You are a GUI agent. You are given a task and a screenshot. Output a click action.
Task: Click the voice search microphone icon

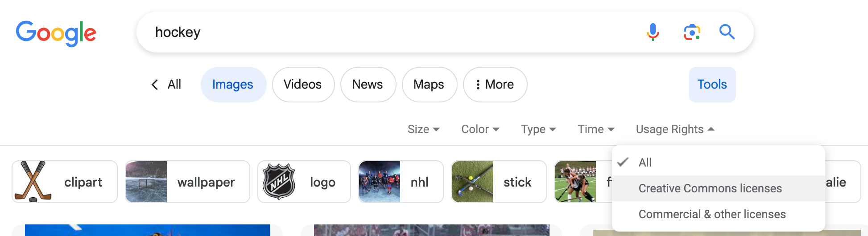[653, 32]
